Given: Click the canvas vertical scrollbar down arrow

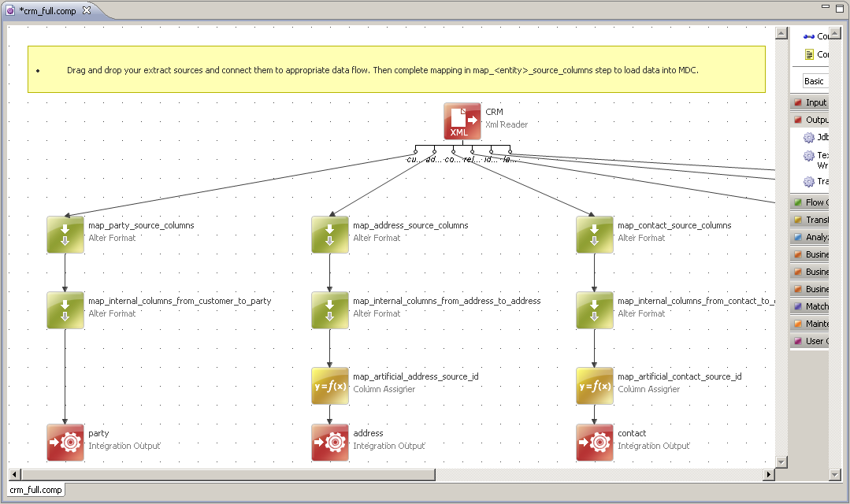Looking at the screenshot, I should click(781, 461).
